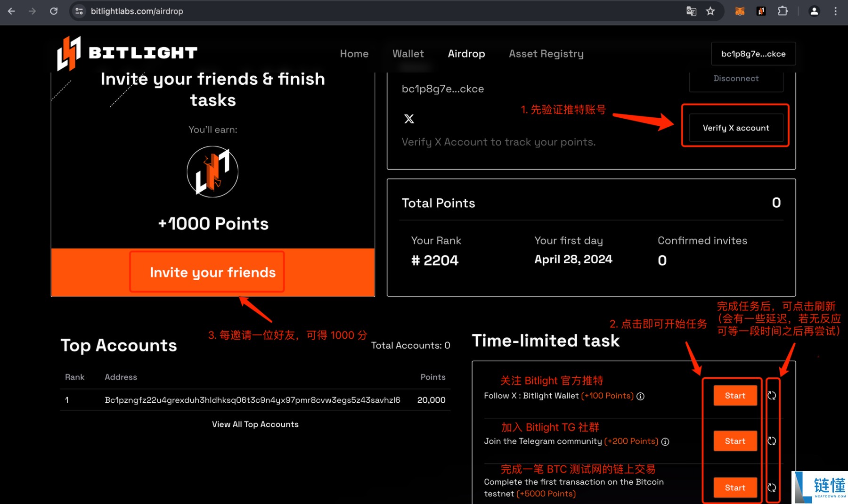The width and height of the screenshot is (848, 504).
Task: Select the Airdrop nav item
Action: pyautogui.click(x=466, y=54)
